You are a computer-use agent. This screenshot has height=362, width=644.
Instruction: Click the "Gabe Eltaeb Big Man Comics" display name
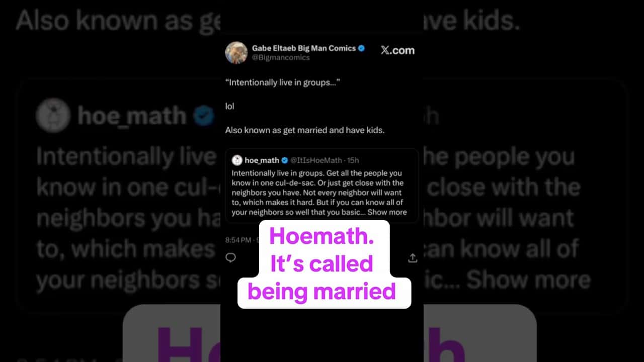303,48
